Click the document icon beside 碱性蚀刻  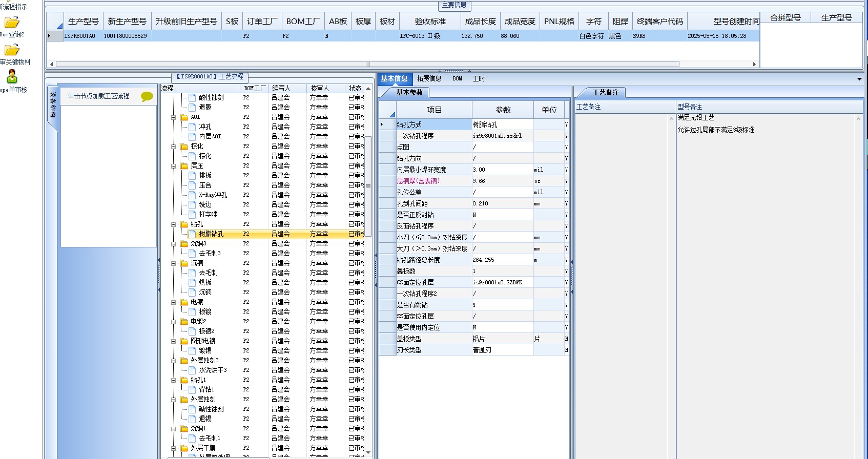click(193, 409)
